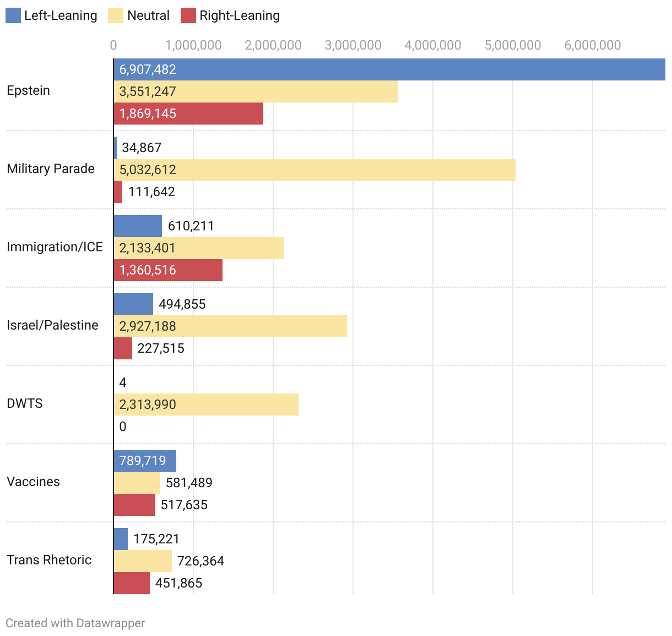Image resolution: width=672 pixels, height=636 pixels.
Task: Click the Trans Rhetoric Right-Leaning red bar
Action: 132,583
